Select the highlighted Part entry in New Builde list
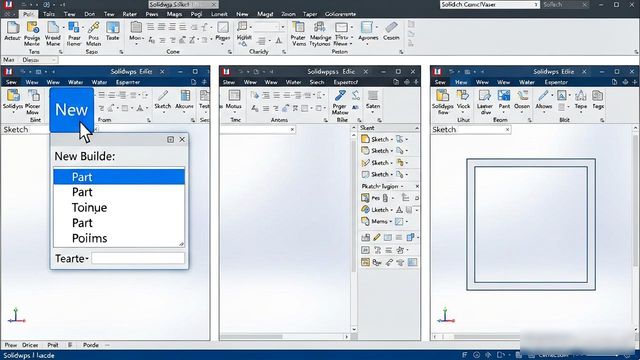The image size is (640, 360). pos(119,177)
